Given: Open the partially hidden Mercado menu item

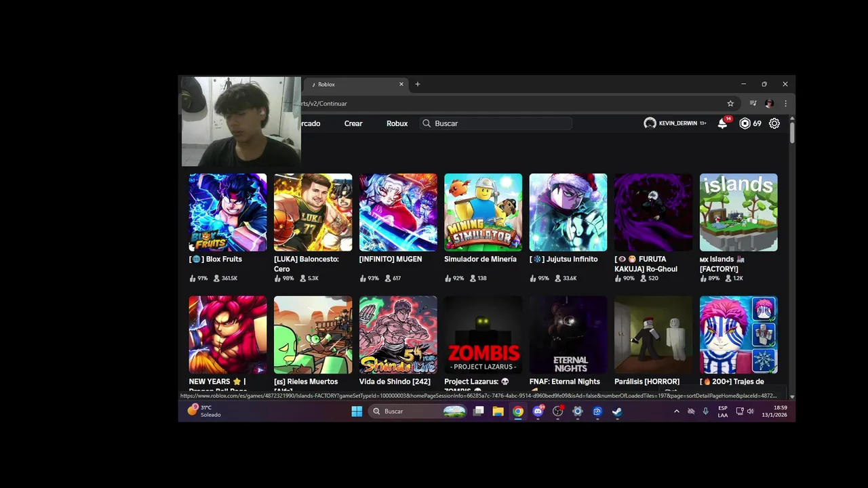Looking at the screenshot, I should point(311,123).
